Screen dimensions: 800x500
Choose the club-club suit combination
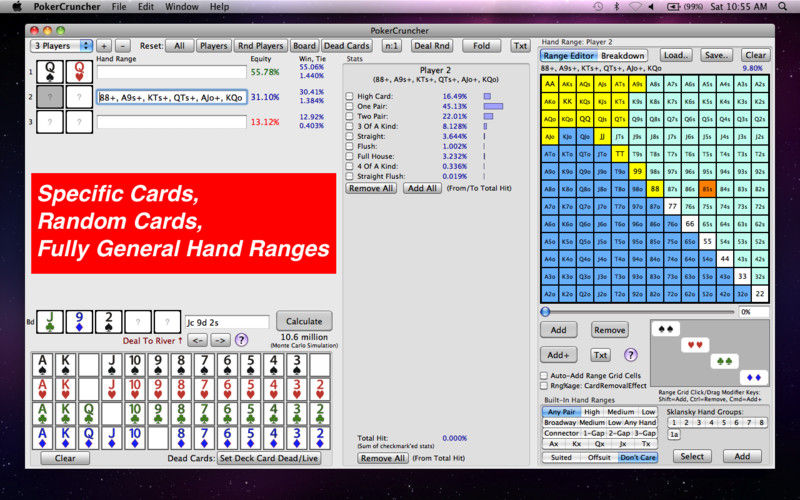coord(724,361)
